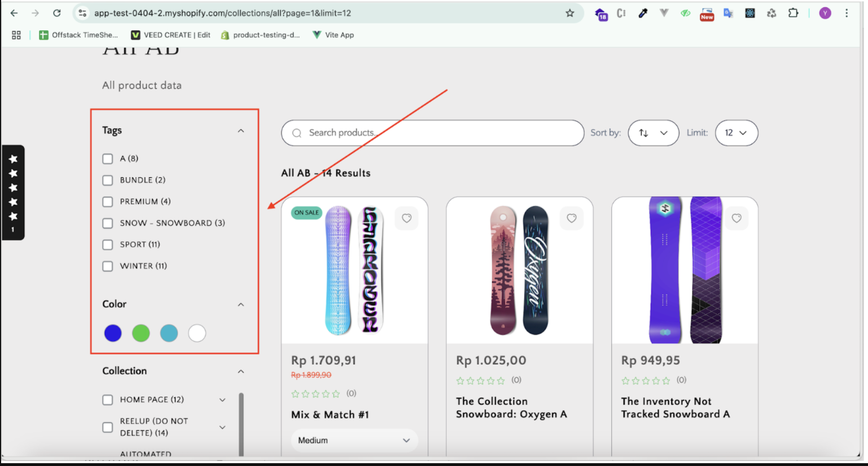Bookmark page with the star icon

[569, 13]
